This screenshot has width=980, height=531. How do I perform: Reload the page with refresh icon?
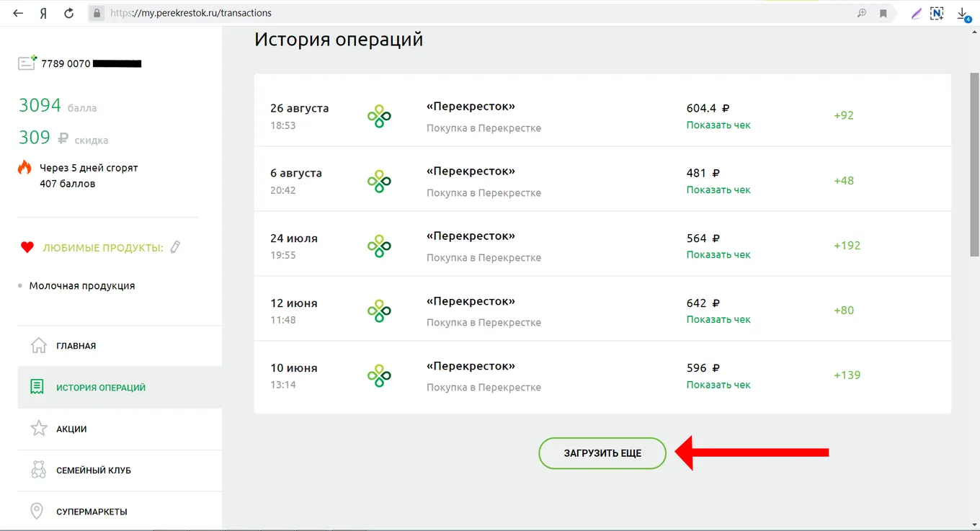(x=69, y=13)
